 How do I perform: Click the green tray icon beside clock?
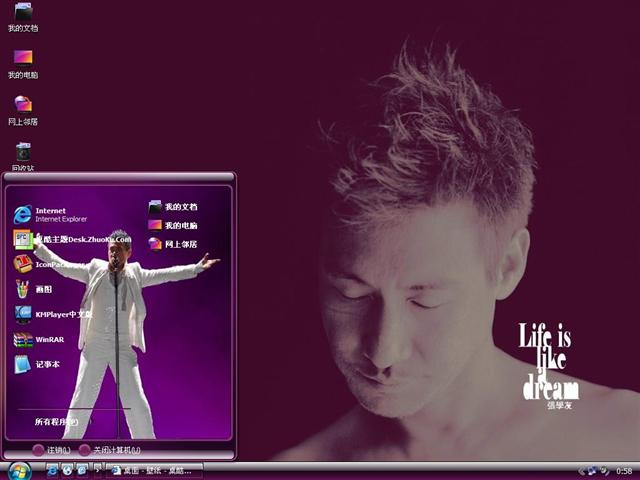pos(604,471)
